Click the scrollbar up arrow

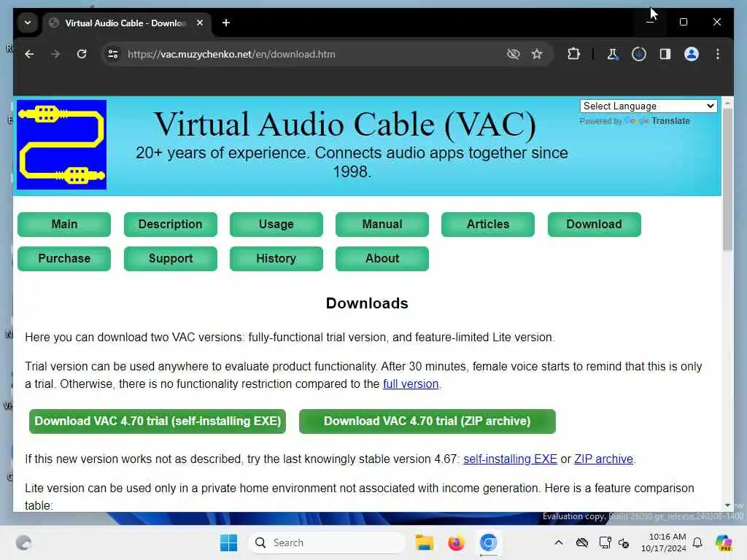pyautogui.click(x=727, y=103)
